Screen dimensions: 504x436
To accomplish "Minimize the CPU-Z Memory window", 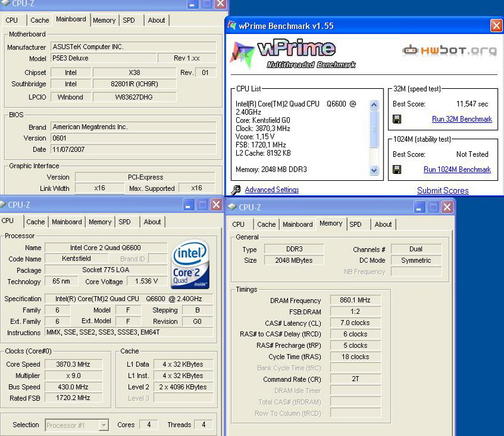I will point(419,207).
